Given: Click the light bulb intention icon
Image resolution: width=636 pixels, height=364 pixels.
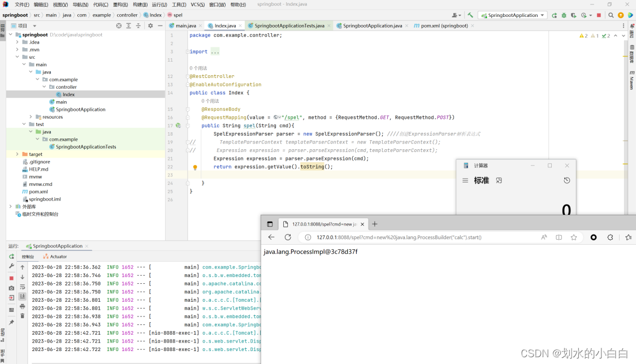Looking at the screenshot, I should (x=194, y=167).
